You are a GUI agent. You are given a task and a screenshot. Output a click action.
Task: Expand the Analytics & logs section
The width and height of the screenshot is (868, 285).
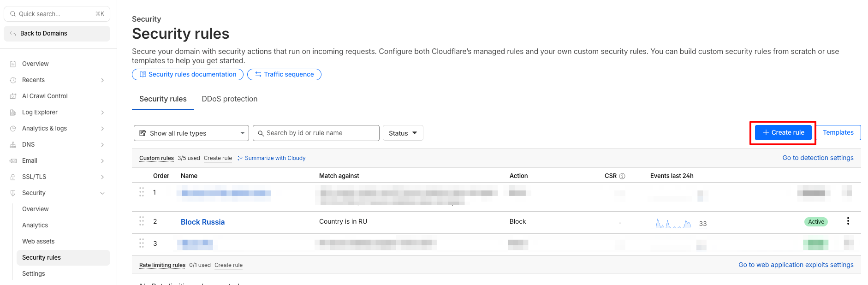pos(102,129)
